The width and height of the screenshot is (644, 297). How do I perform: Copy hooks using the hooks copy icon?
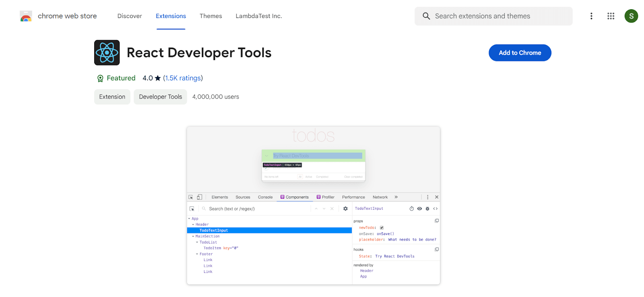[x=437, y=250]
